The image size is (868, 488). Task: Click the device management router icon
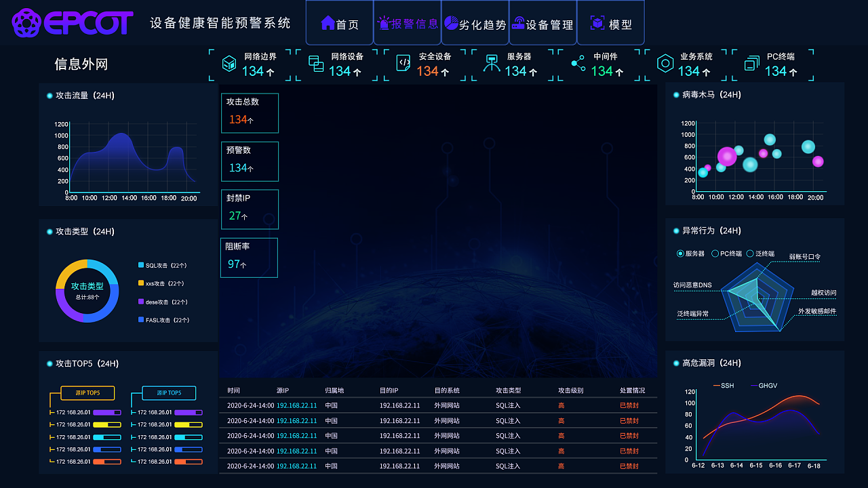[x=518, y=23]
